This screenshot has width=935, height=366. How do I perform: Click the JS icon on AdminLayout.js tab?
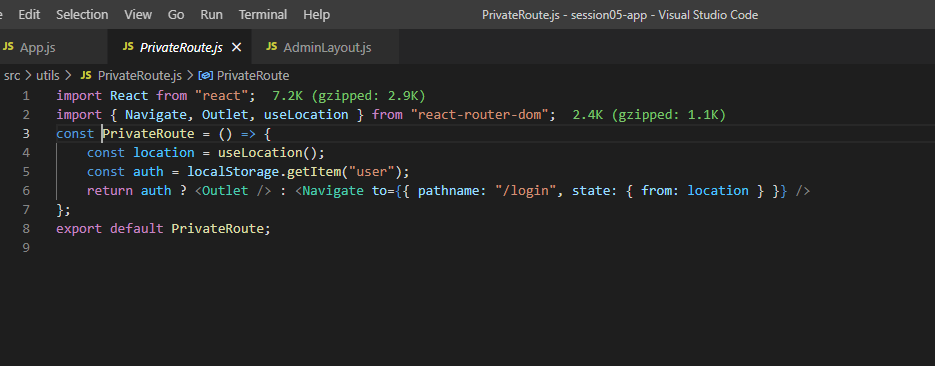pos(271,46)
